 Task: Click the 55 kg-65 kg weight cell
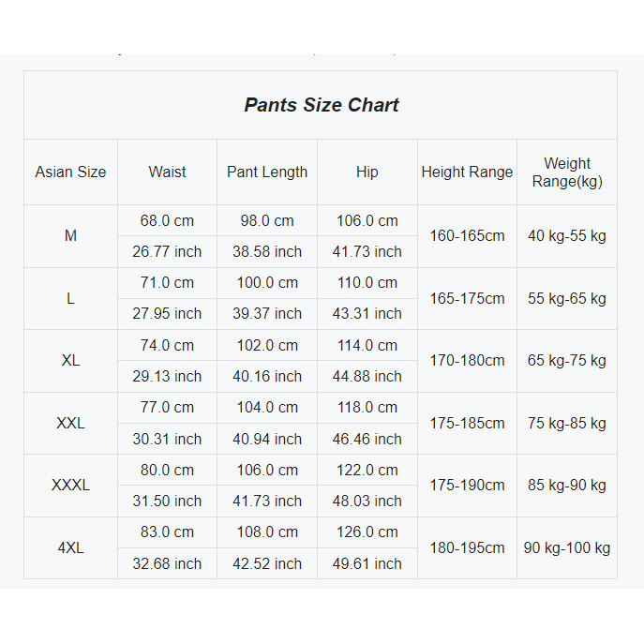click(567, 299)
